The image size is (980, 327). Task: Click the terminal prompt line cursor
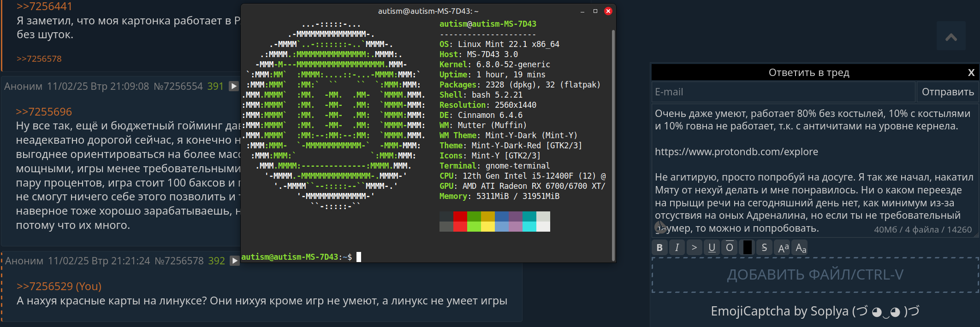pyautogui.click(x=359, y=257)
